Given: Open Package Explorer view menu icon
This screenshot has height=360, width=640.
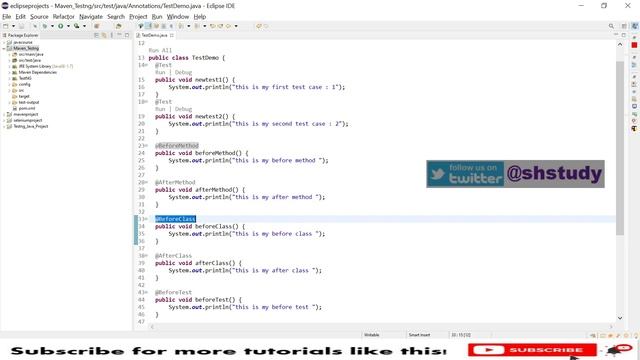Looking at the screenshot, I should click(111, 36).
